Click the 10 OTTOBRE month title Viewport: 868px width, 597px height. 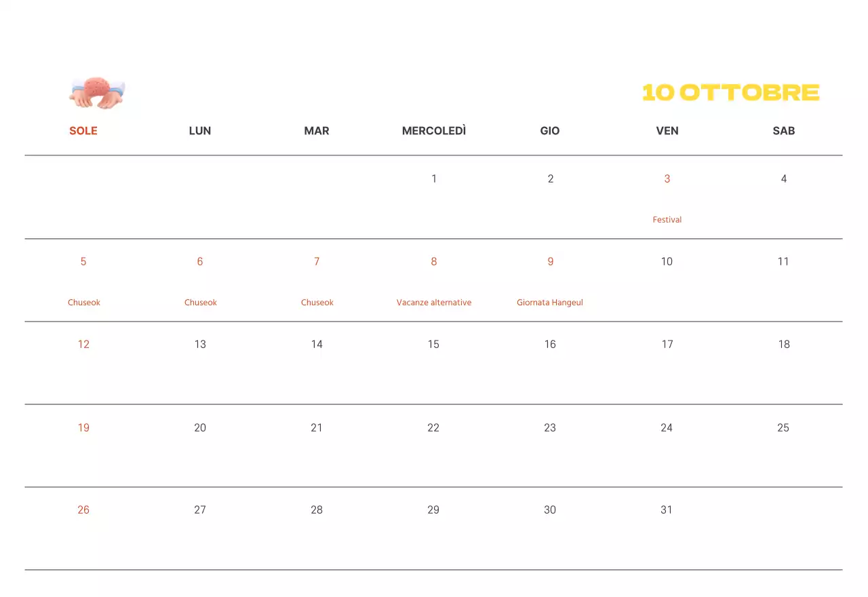point(731,92)
